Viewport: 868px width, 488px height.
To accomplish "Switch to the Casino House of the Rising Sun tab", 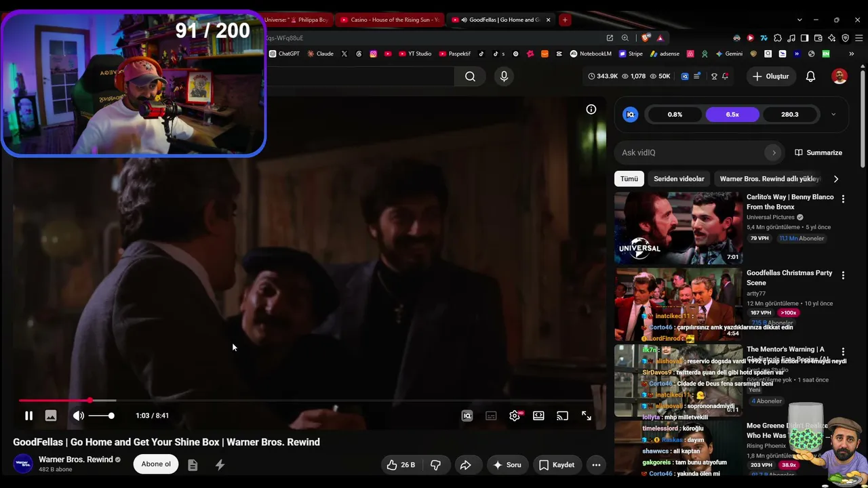I will [x=389, y=20].
